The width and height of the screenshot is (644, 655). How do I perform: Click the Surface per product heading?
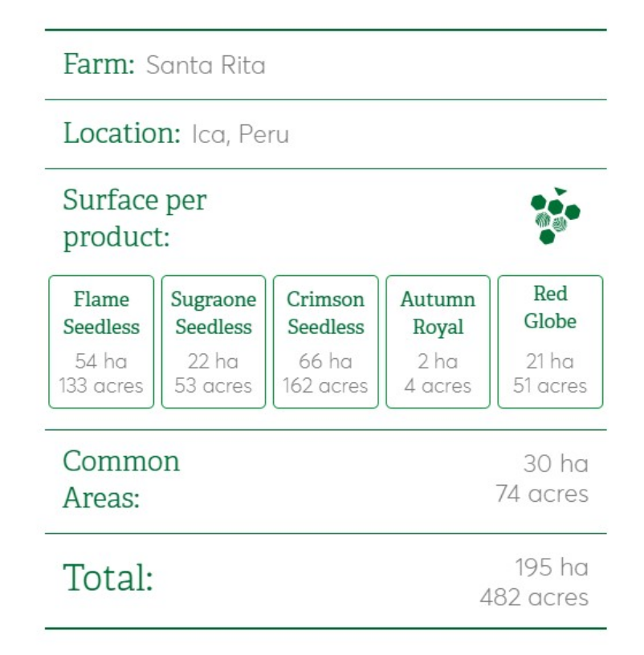[135, 218]
